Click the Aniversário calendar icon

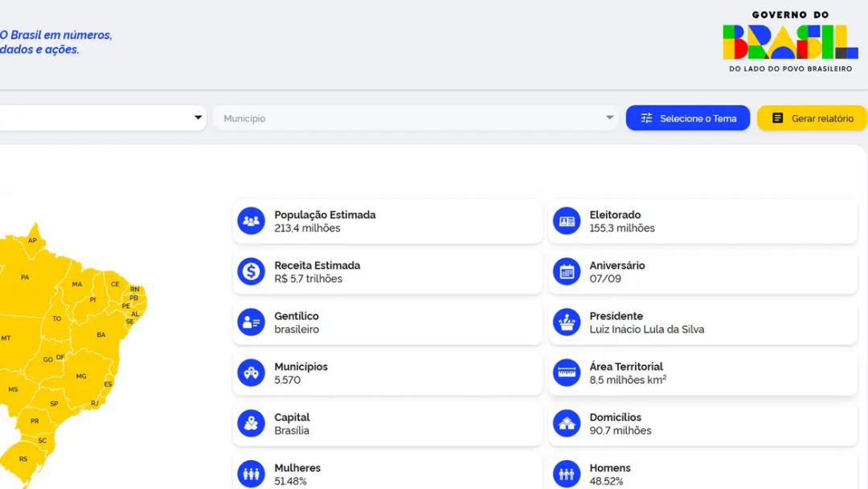(x=567, y=271)
